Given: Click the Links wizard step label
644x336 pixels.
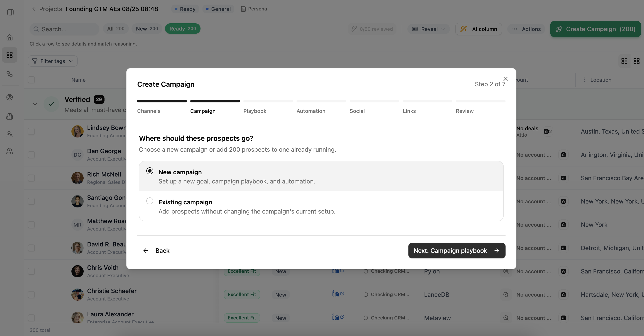Looking at the screenshot, I should [x=409, y=111].
